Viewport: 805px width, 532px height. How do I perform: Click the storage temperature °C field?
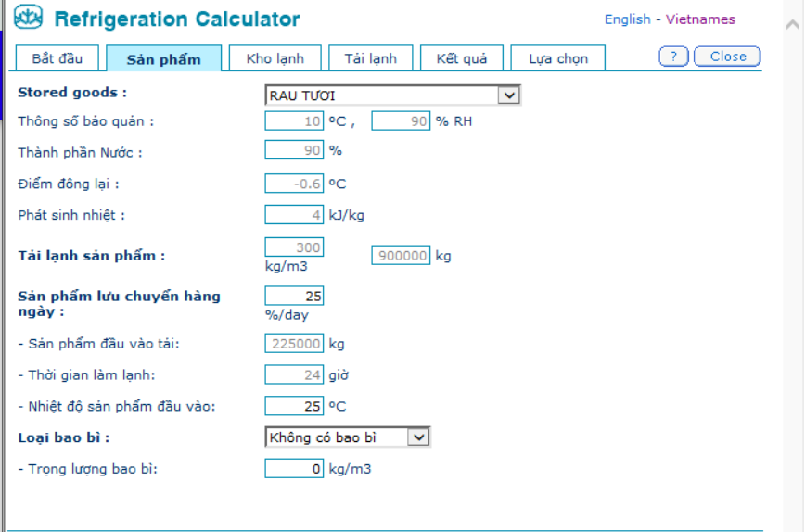294,121
